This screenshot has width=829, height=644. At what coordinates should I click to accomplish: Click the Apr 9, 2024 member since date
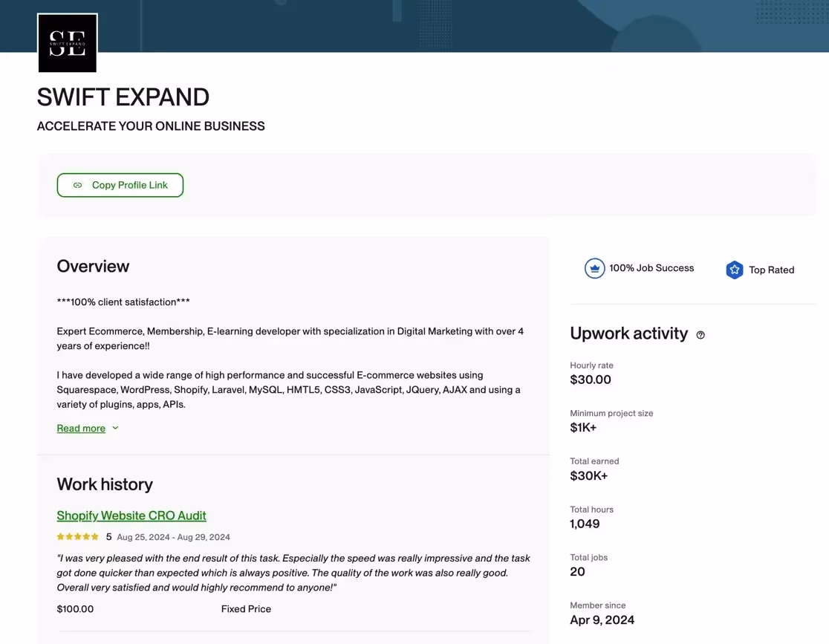click(602, 620)
